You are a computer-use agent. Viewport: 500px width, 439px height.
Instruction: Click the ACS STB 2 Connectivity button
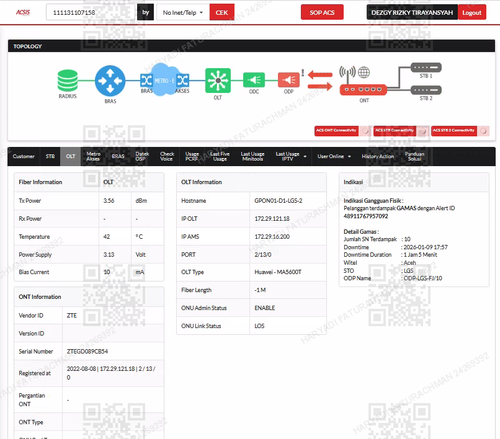tap(454, 131)
